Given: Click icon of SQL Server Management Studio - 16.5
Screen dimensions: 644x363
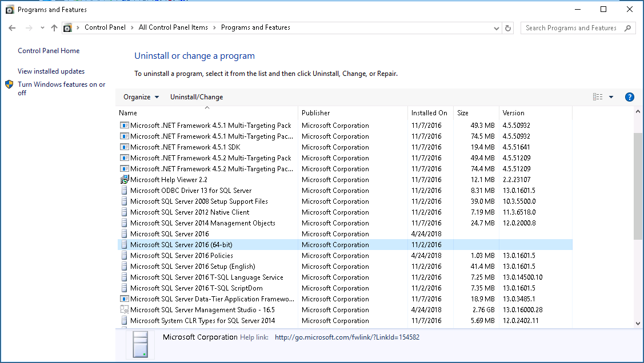Looking at the screenshot, I should coord(124,310).
